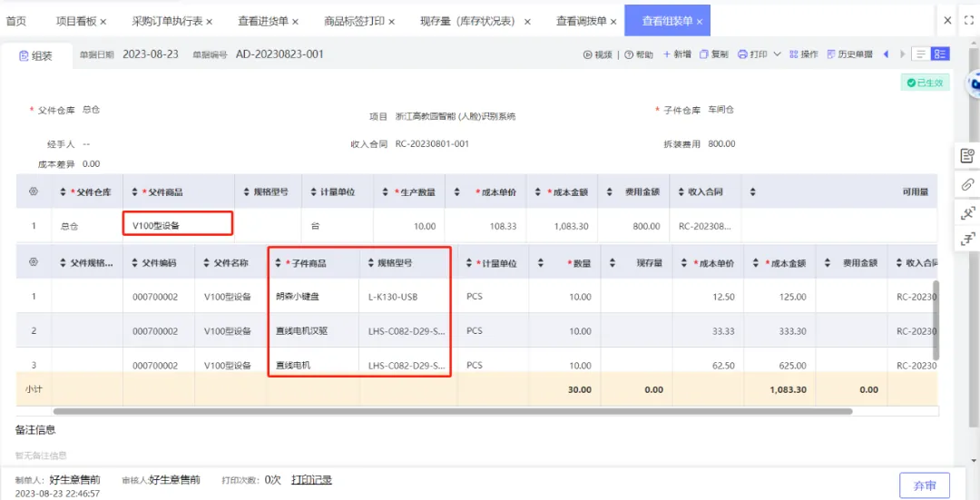
Task: Go to previous document with left arrow
Action: [x=886, y=55]
